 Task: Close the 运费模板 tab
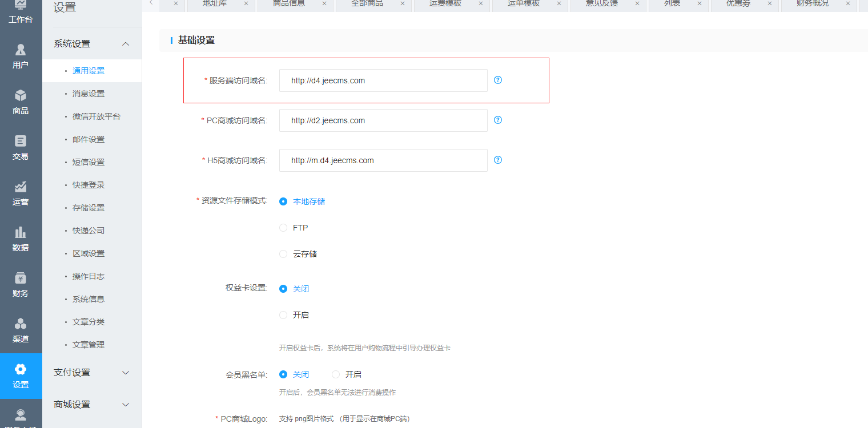coord(481,3)
